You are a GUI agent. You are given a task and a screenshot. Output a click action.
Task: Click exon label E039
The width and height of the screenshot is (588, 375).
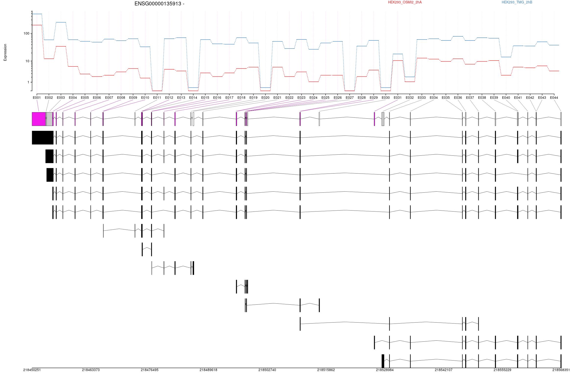(494, 98)
